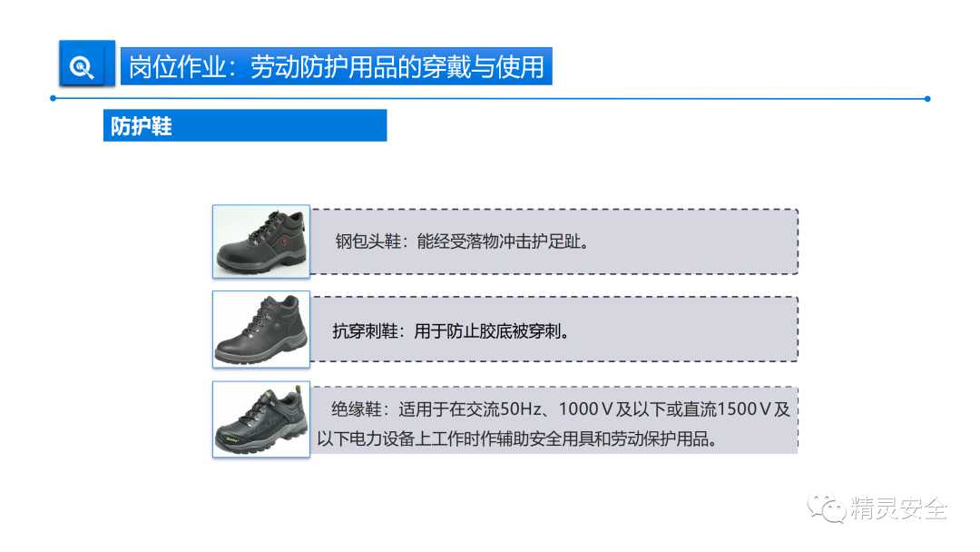Image resolution: width=980 pixels, height=552 pixels.
Task: Click the 精灵安全 watermark text
Action: tap(898, 508)
